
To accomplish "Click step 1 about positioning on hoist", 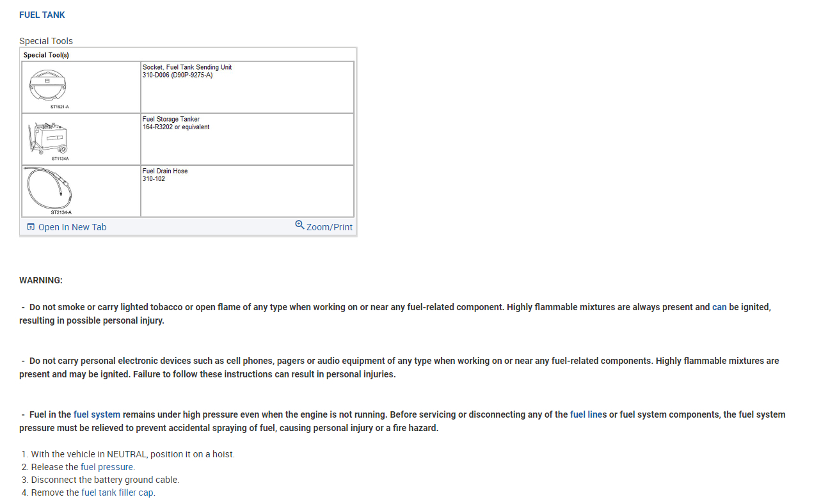I will 132,454.
